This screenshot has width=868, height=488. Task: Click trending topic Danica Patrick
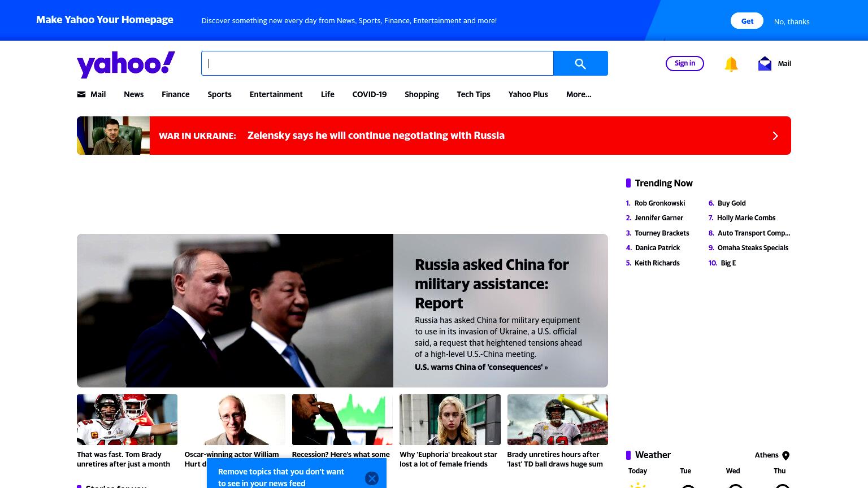[657, 248]
